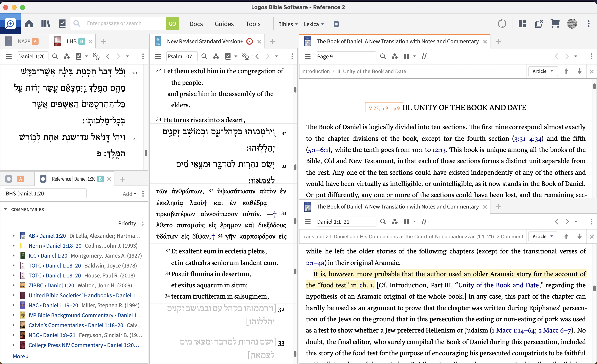Open the 1 Macc 1:14–64 link
The height and width of the screenshot is (364, 597).
pyautogui.click(x=513, y=330)
